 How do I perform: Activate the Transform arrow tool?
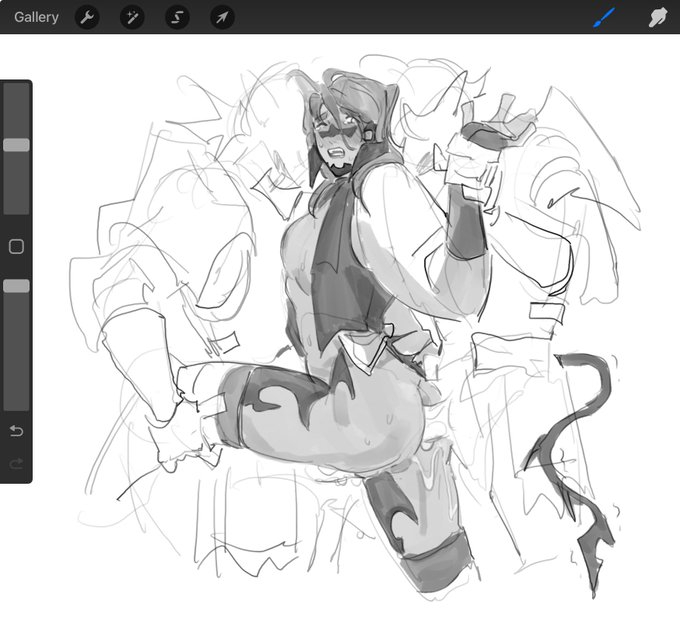click(222, 17)
